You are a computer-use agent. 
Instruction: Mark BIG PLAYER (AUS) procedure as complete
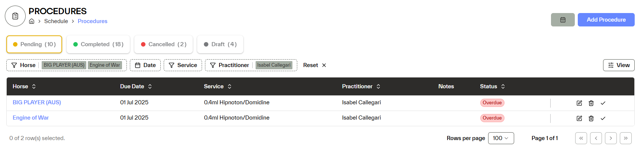click(603, 103)
